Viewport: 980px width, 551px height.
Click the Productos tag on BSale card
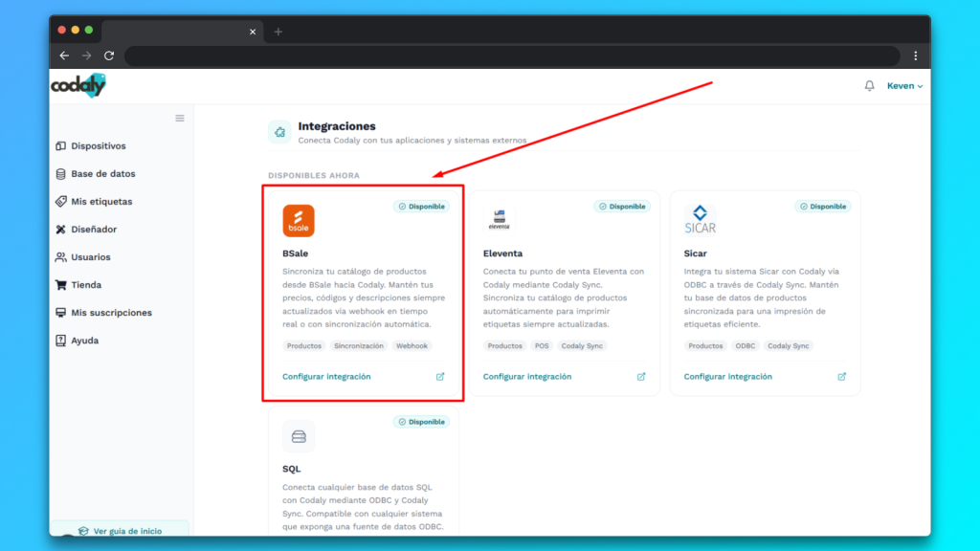(x=303, y=345)
